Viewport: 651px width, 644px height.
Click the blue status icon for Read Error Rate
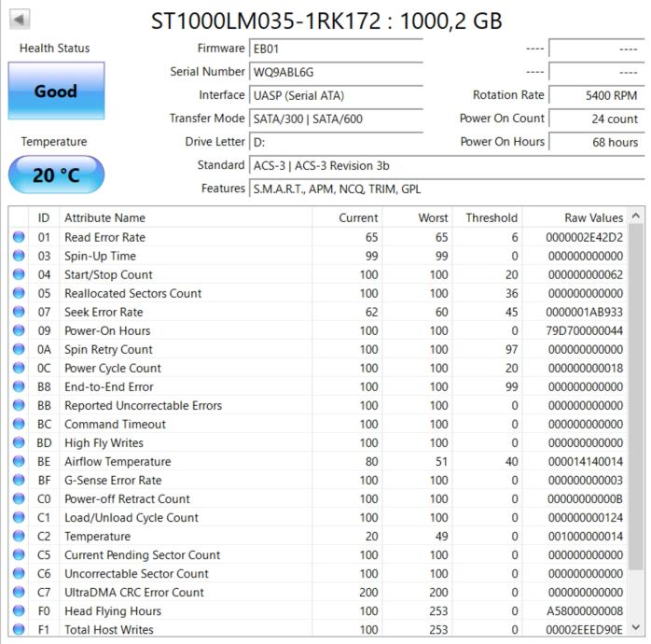point(19,237)
